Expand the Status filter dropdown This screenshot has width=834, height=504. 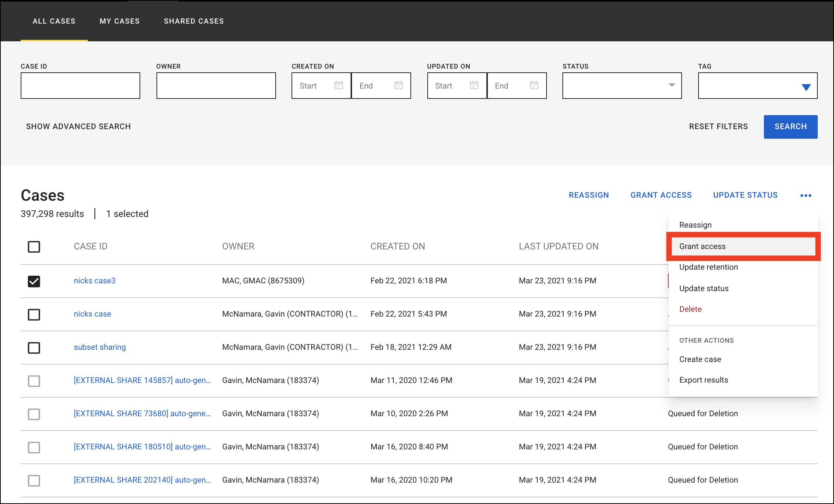click(621, 85)
